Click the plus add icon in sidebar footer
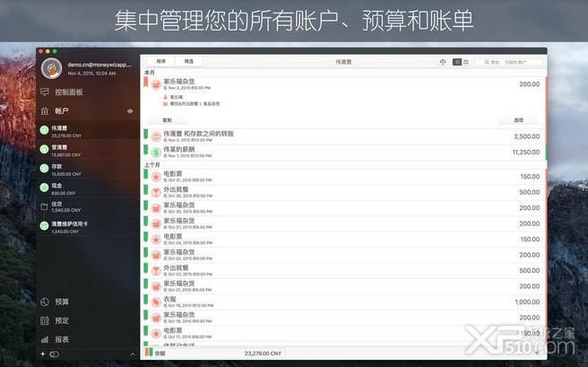The image size is (588, 367). coord(42,354)
